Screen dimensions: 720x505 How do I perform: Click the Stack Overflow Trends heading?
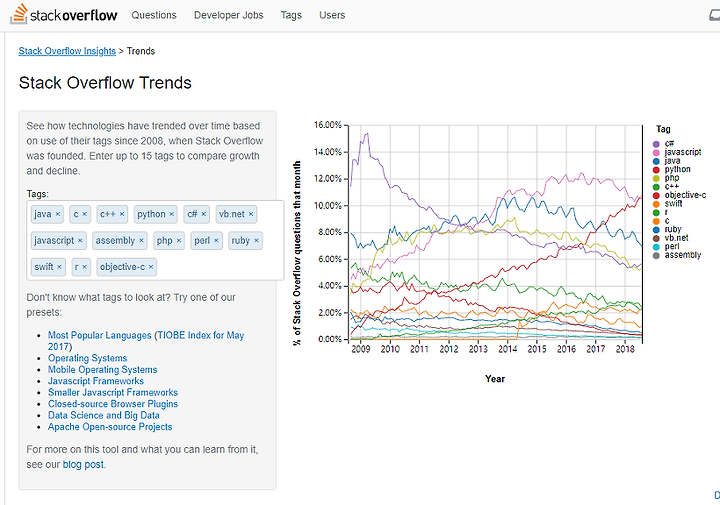(x=105, y=83)
